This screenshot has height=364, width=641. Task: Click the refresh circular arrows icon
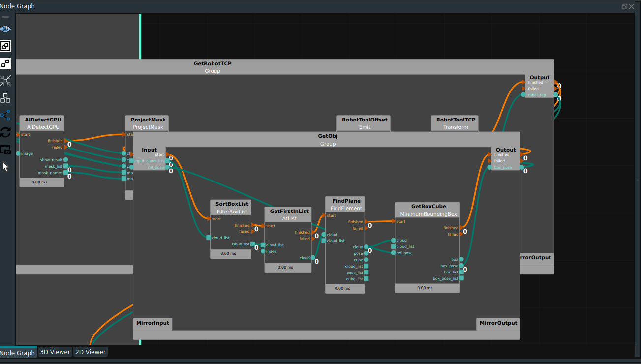5,132
